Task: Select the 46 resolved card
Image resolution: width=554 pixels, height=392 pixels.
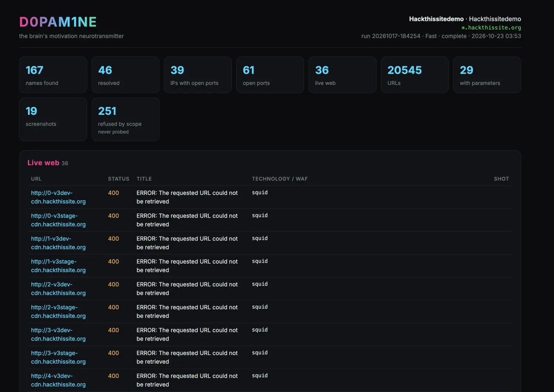Action: (x=126, y=75)
